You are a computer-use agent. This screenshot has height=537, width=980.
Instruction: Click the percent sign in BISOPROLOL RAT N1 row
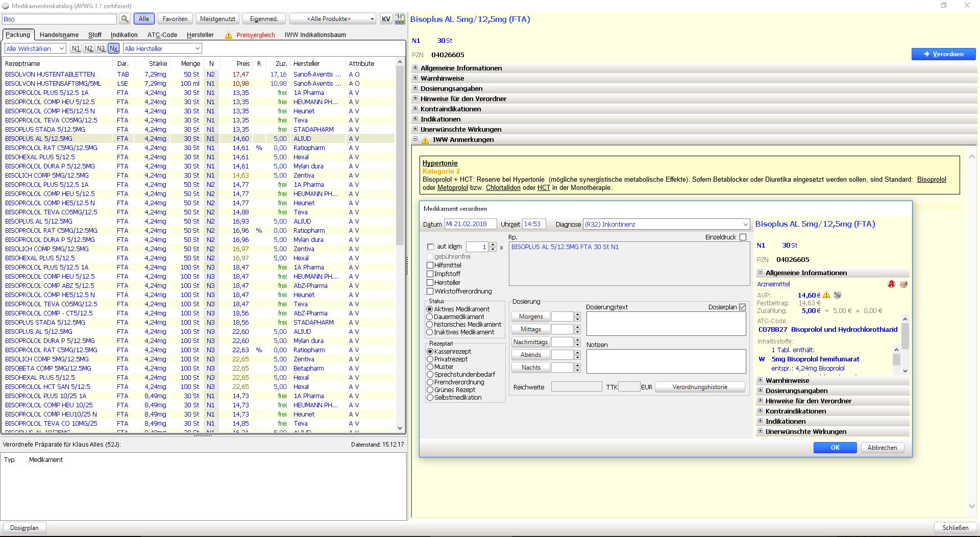click(259, 148)
